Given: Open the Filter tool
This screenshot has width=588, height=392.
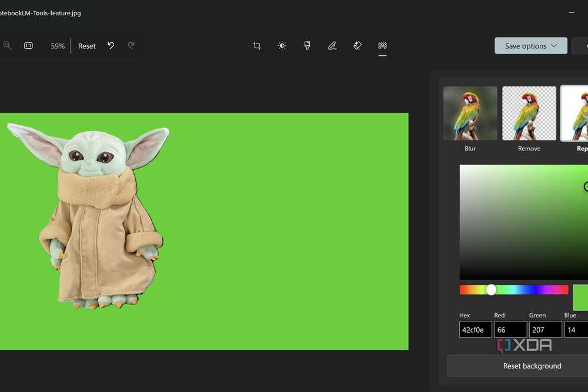Looking at the screenshot, I should pyautogui.click(x=307, y=46).
